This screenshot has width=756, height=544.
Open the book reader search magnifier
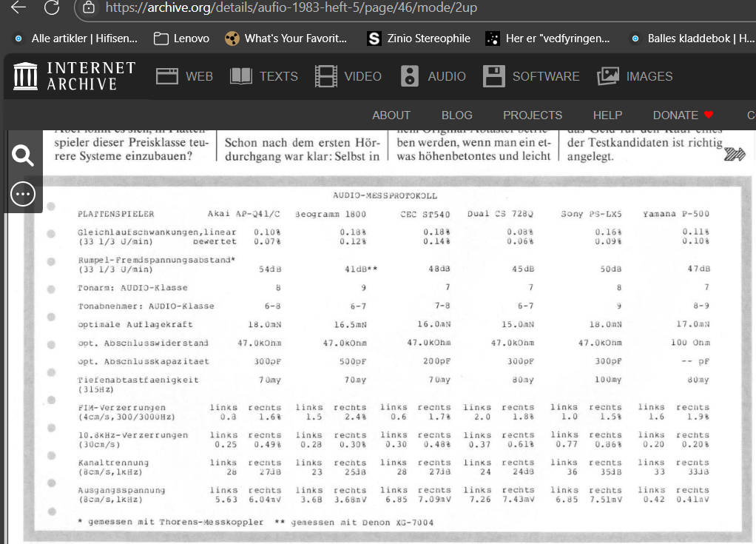[23, 155]
